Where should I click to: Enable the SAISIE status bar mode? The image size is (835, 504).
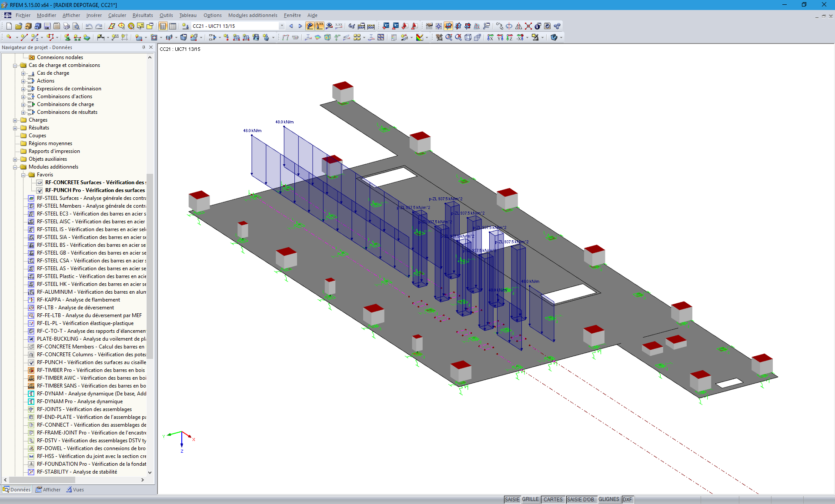[x=512, y=500]
